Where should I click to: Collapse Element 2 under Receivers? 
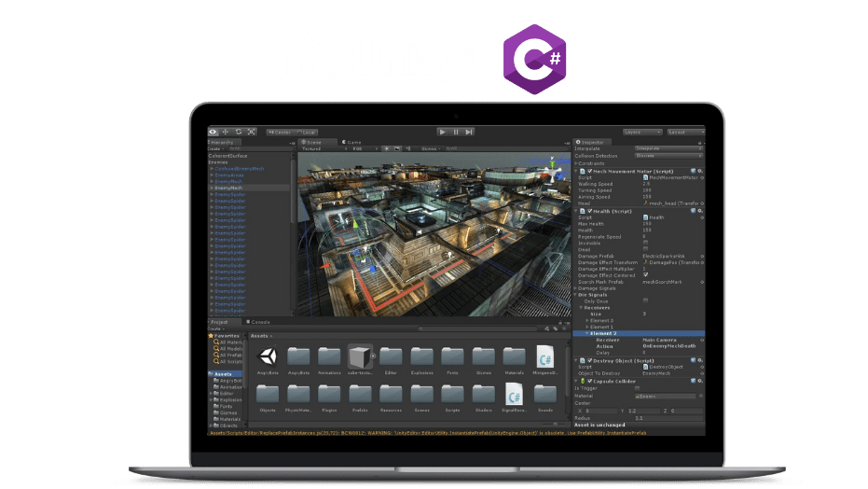point(587,333)
